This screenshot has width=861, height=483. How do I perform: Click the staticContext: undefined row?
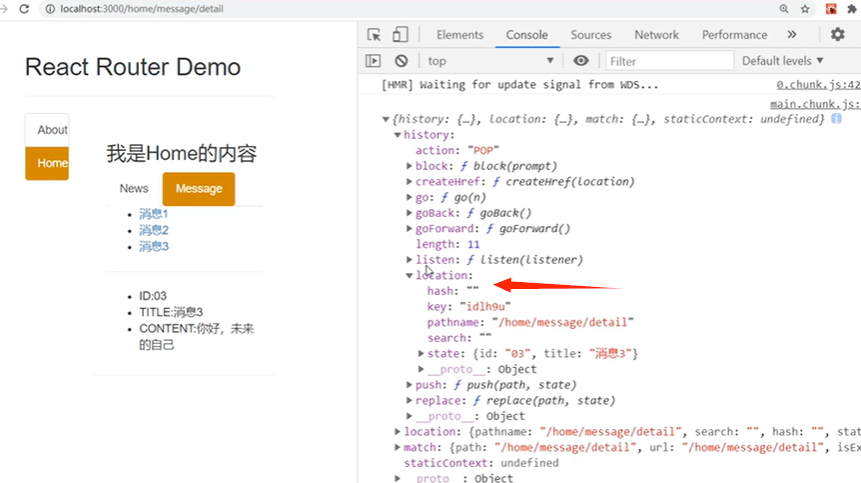pyautogui.click(x=481, y=463)
